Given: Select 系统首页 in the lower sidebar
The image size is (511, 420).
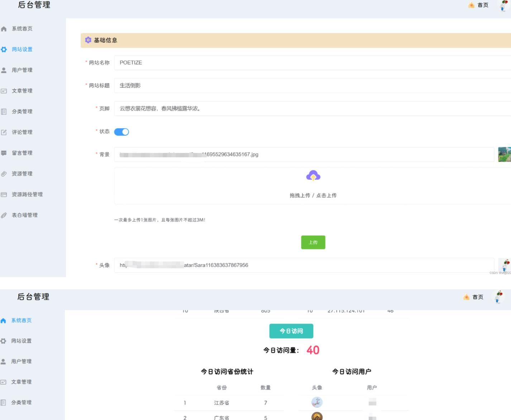Looking at the screenshot, I should (x=20, y=320).
